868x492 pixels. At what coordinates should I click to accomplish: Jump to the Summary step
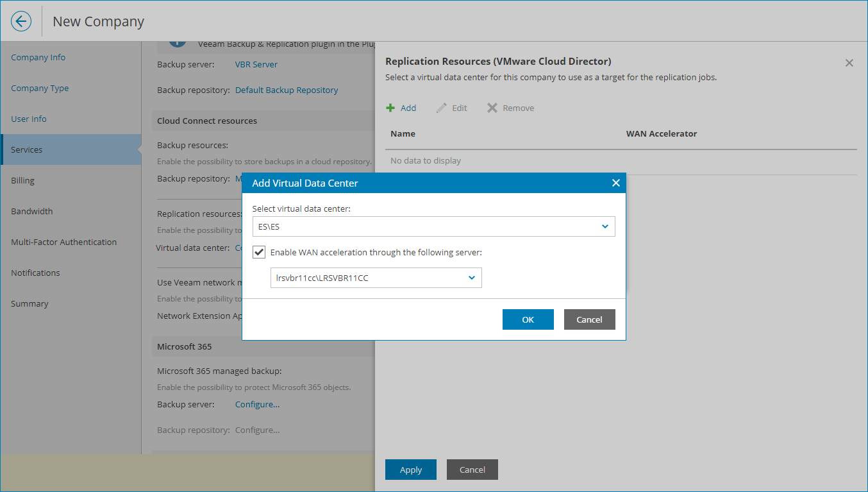[28, 303]
